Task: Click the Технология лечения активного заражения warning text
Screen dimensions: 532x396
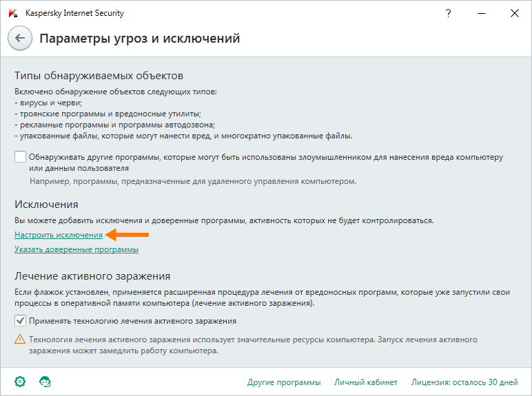Action: click(253, 345)
